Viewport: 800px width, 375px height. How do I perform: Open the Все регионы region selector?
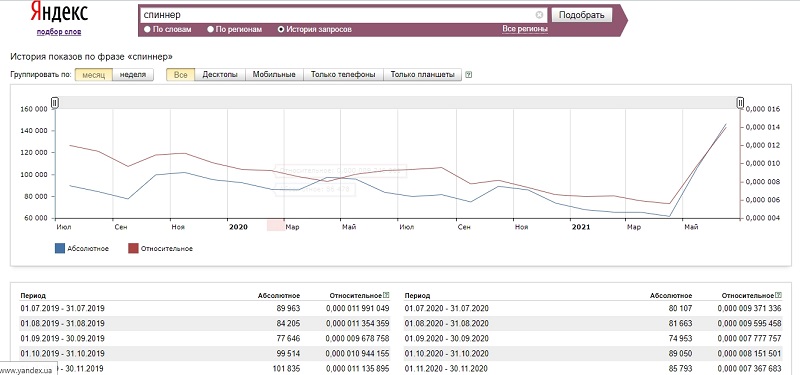tap(525, 29)
